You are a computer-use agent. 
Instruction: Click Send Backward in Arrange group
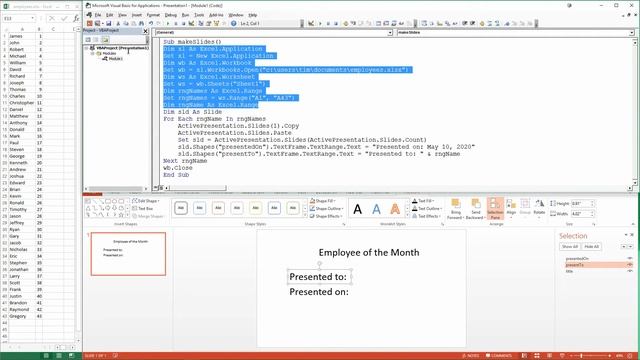point(475,209)
